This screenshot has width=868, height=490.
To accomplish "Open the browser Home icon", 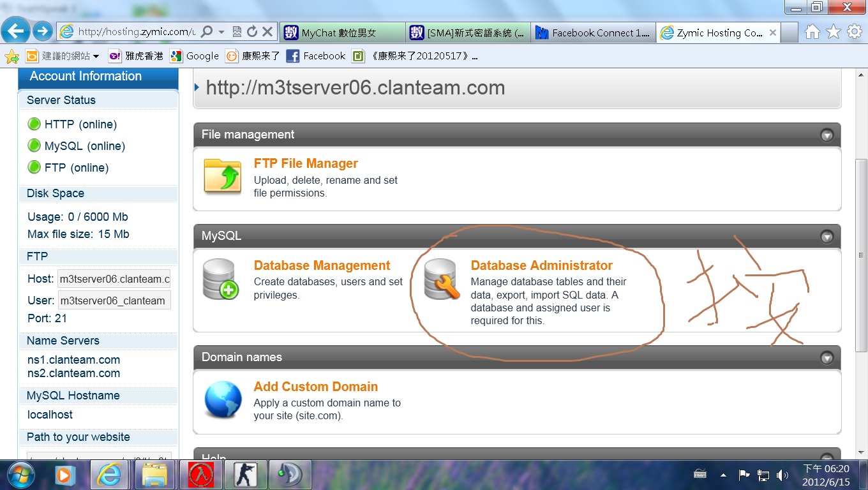I will (x=812, y=32).
